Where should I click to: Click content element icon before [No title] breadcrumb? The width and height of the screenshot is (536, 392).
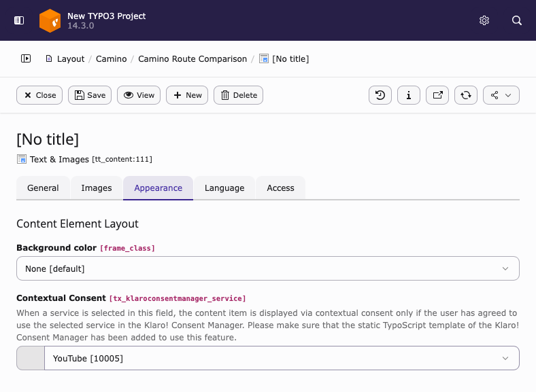(263, 58)
